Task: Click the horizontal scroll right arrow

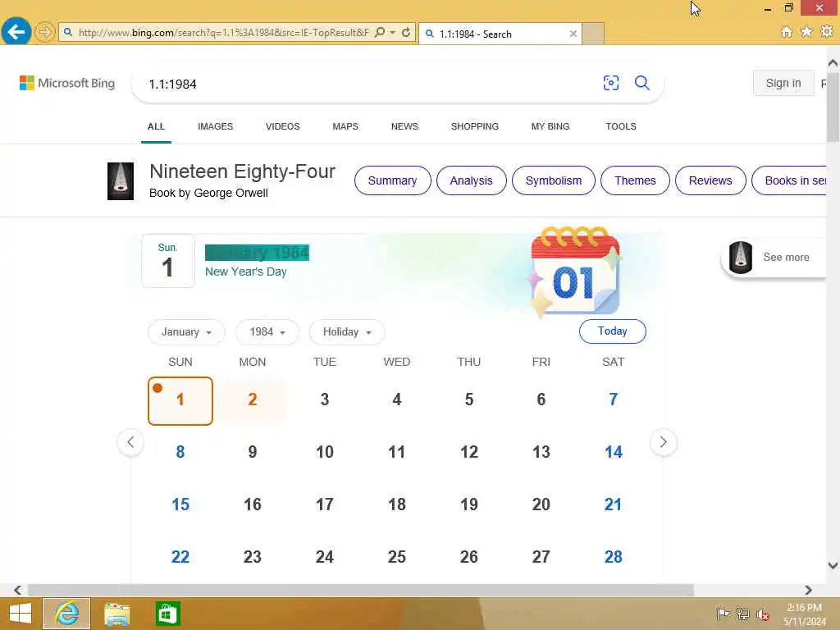Action: point(808,590)
